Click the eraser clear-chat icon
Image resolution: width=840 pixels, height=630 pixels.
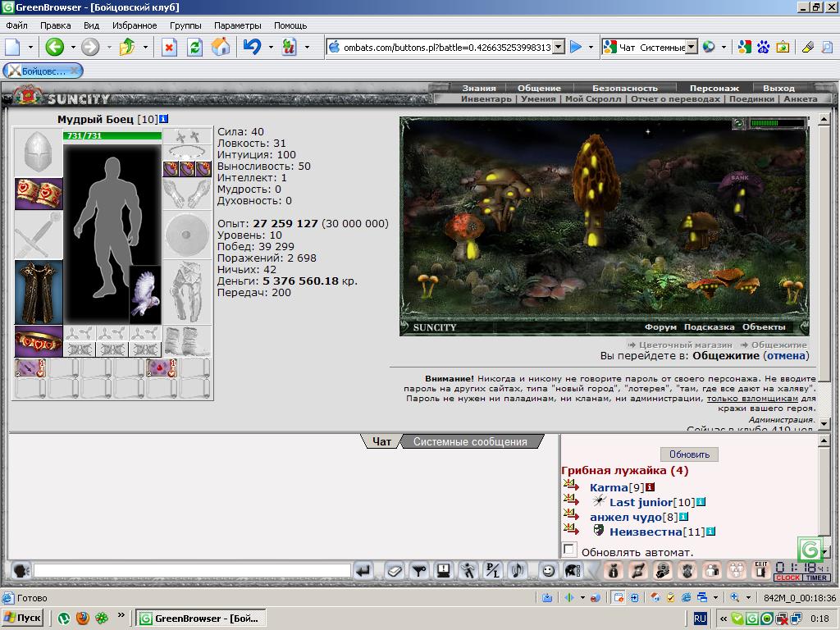coord(394,571)
